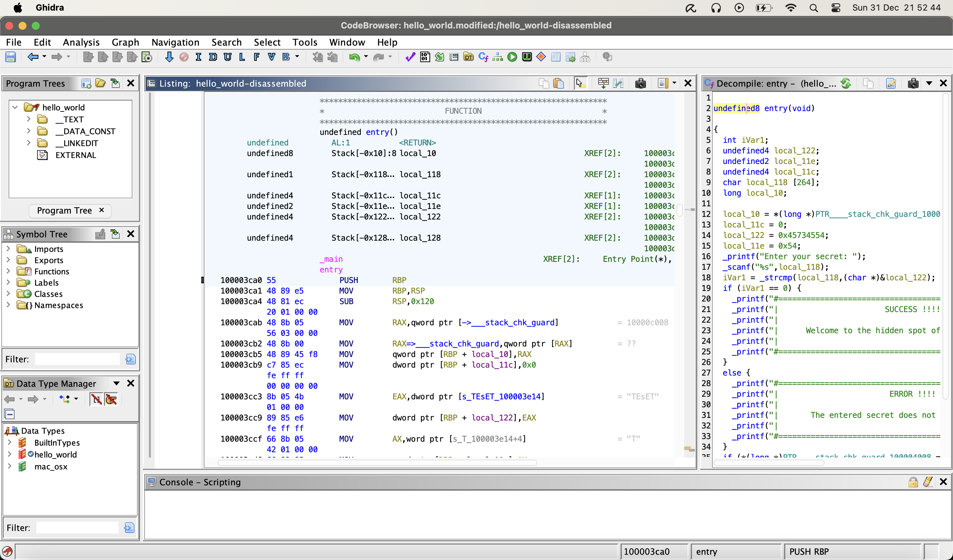The height and width of the screenshot is (560, 953).
Task: Save the hello_world program
Action: click(11, 57)
